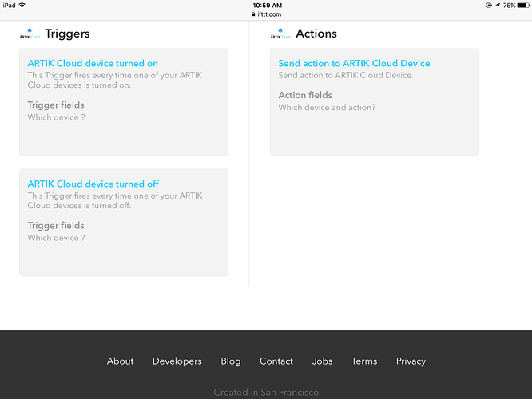
Task: View the Terms footer link
Action: (x=364, y=361)
